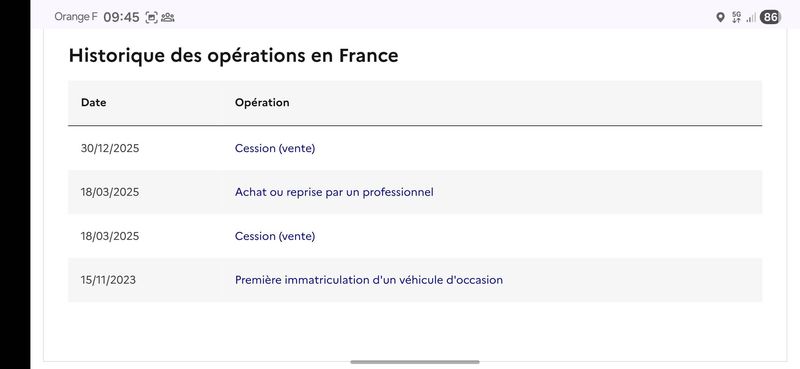Tap the 30/12/2025 date cell

(110, 149)
